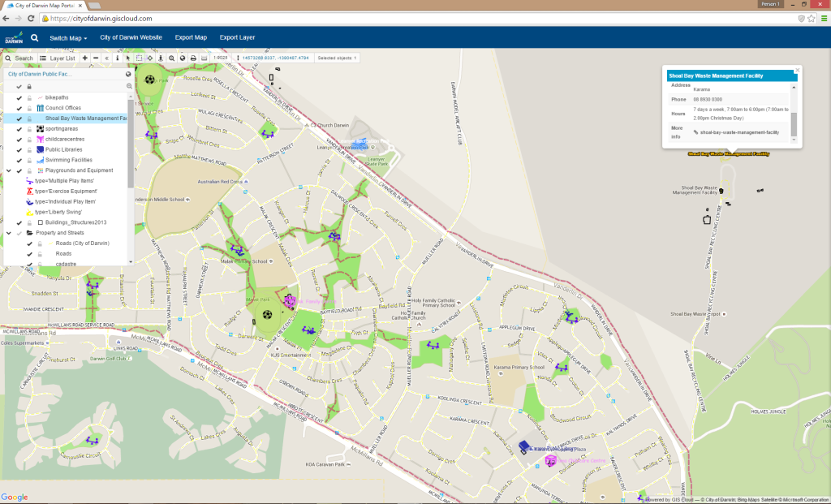Open the Chrome hamburger menu
The image size is (831, 504).
click(x=825, y=19)
